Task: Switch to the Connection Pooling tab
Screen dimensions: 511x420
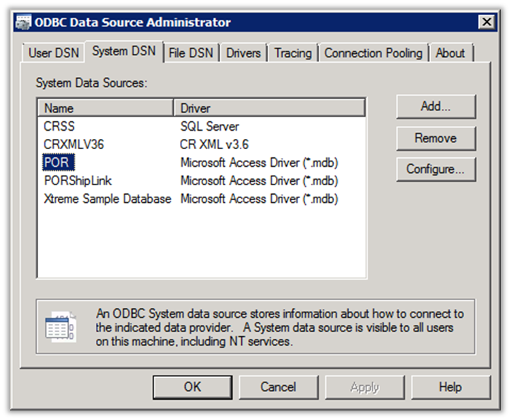Action: point(373,53)
